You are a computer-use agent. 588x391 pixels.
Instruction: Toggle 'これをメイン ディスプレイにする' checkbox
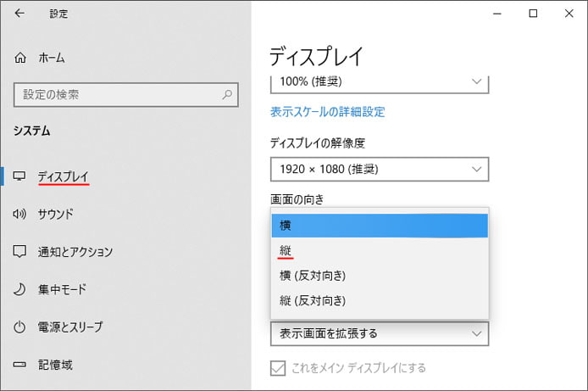278,368
